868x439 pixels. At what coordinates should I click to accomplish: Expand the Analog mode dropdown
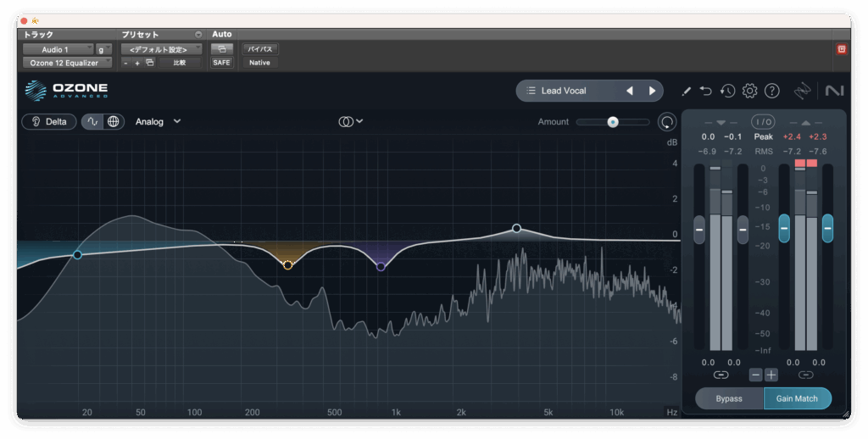pyautogui.click(x=158, y=121)
